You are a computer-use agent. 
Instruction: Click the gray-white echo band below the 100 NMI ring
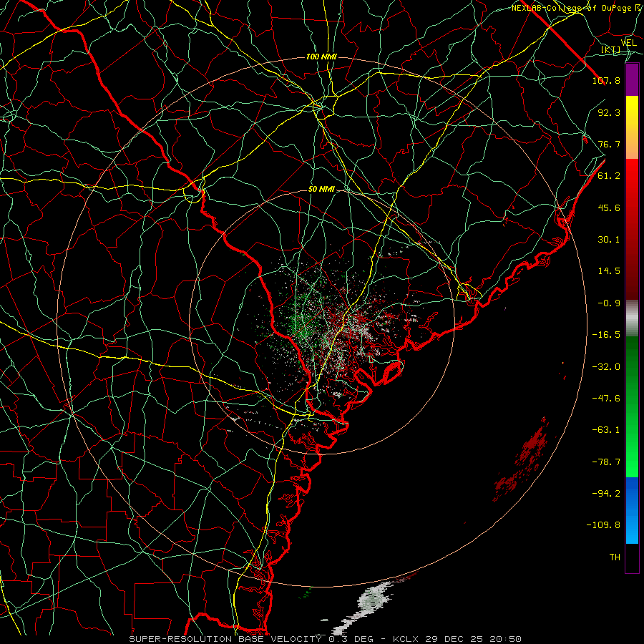(x=364, y=606)
